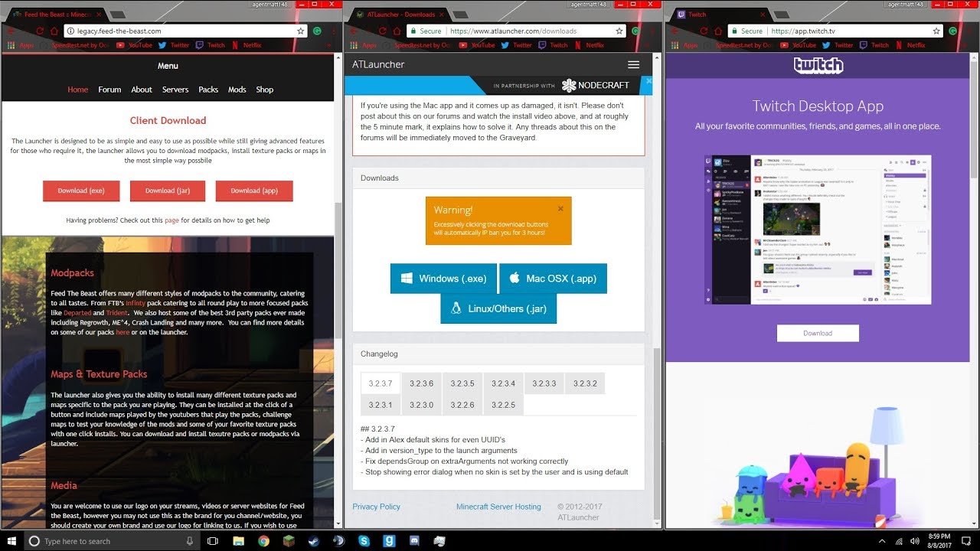Click the Twitch app preview screenshot

(818, 230)
